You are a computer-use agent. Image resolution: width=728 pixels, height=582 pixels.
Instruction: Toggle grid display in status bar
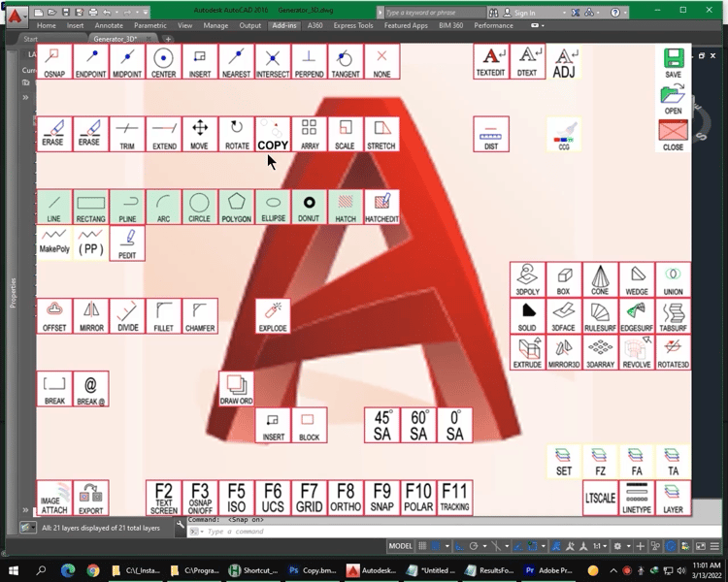coord(422,546)
